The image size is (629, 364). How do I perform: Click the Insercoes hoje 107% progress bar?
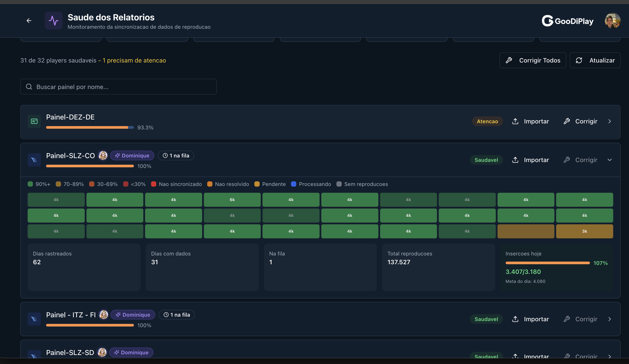547,263
